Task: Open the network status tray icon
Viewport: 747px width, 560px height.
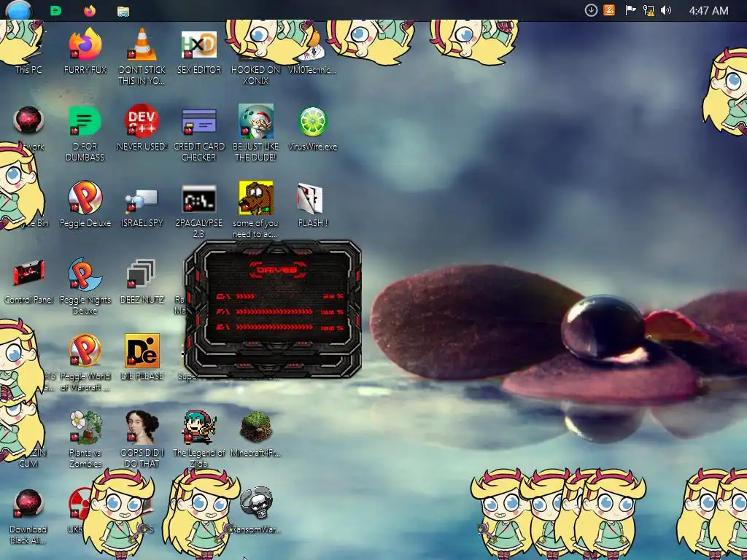Action: click(x=649, y=10)
